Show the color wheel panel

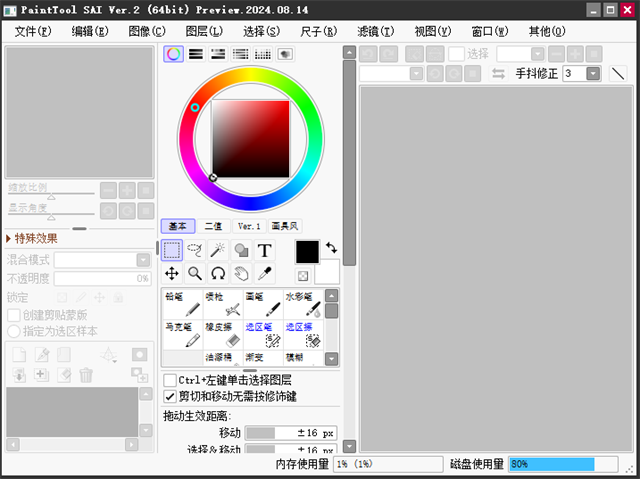pyautogui.click(x=173, y=54)
